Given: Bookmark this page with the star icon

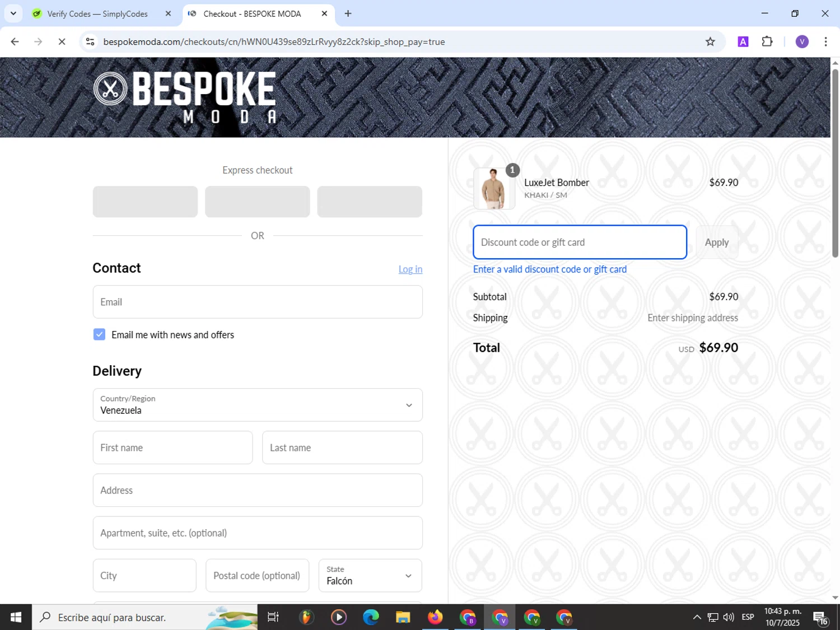Looking at the screenshot, I should [710, 41].
